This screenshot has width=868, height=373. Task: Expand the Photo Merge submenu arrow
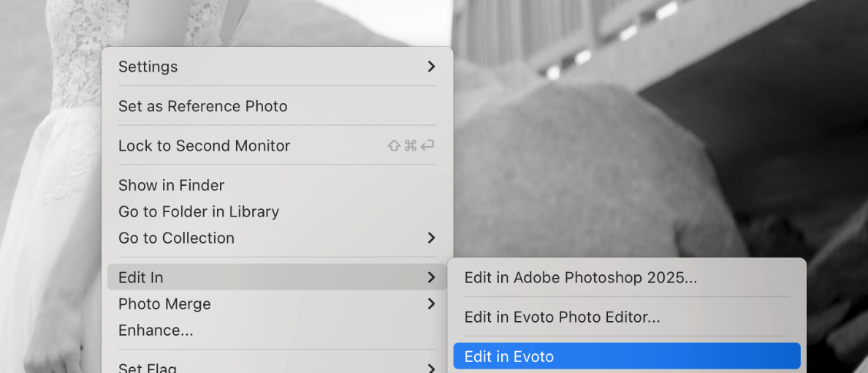pos(431,304)
